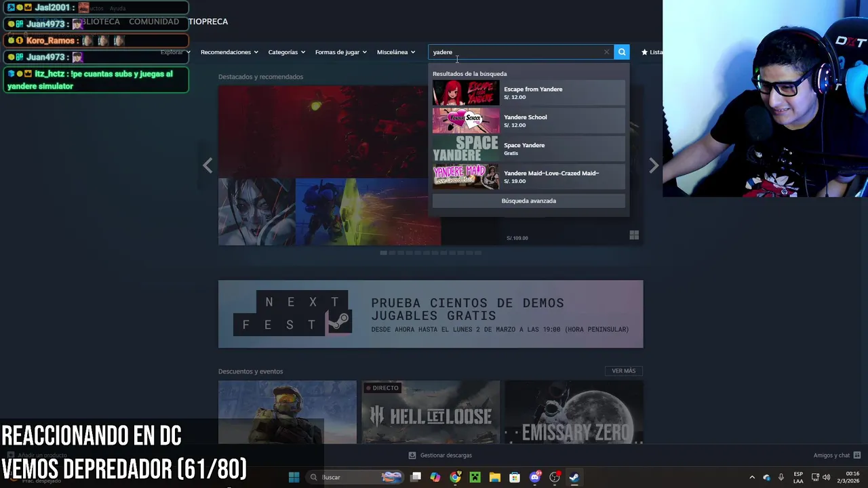Select the featured carousel's first page dot
This screenshot has width=868, height=488.
[x=384, y=253]
